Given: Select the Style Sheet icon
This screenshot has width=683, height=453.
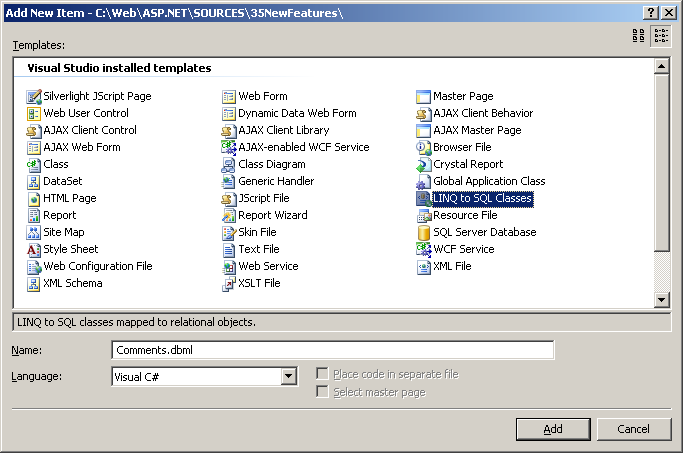Looking at the screenshot, I should click(x=34, y=249).
